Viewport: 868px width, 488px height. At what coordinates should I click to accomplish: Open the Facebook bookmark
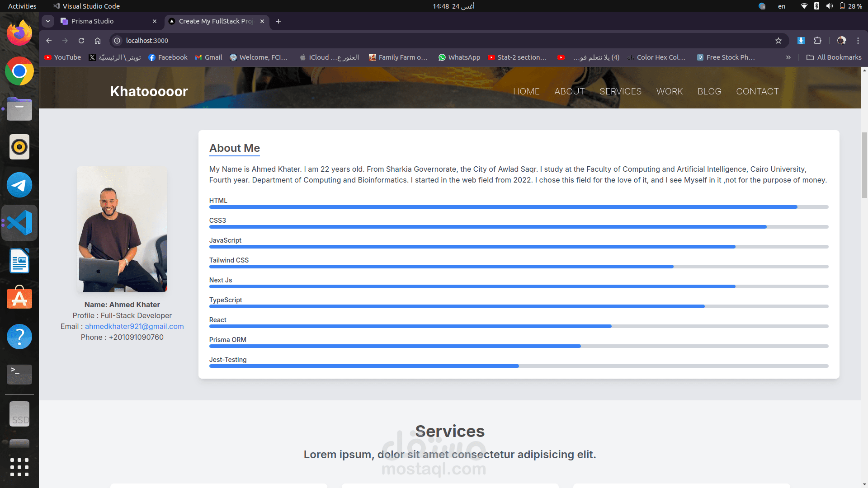pyautogui.click(x=168, y=57)
